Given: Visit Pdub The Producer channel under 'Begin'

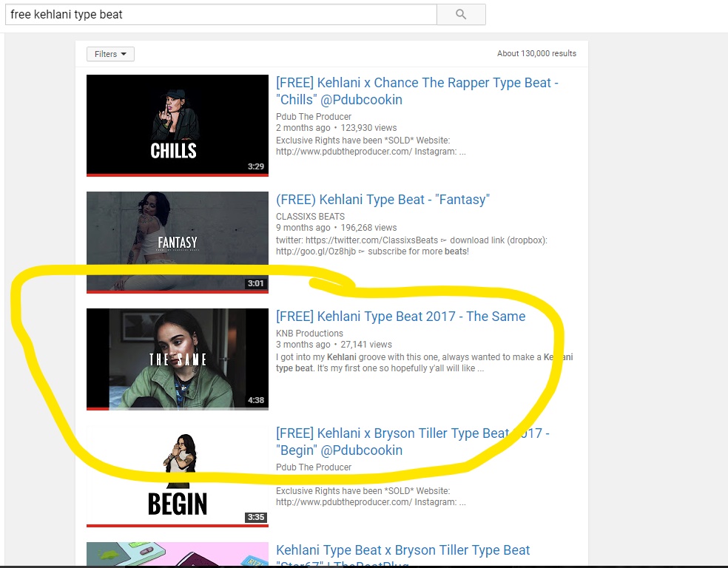Looking at the screenshot, I should [314, 467].
